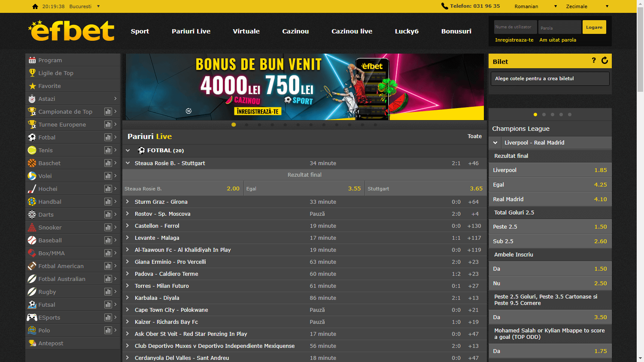Select Steaua Rosie B. odds 2.00
This screenshot has width=644, height=362.
pos(183,189)
